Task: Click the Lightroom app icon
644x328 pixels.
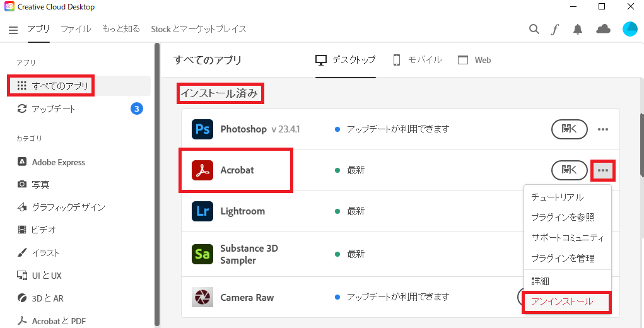Action: (x=202, y=211)
